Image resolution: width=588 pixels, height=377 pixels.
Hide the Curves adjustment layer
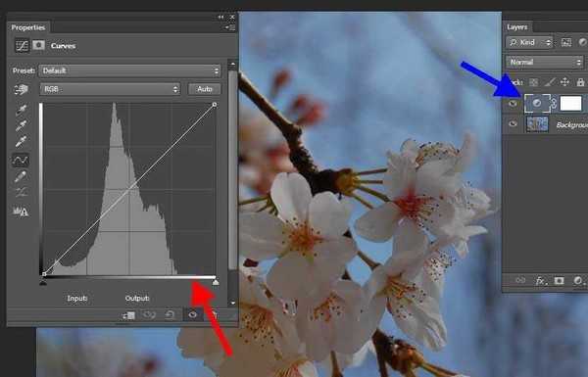(x=513, y=104)
